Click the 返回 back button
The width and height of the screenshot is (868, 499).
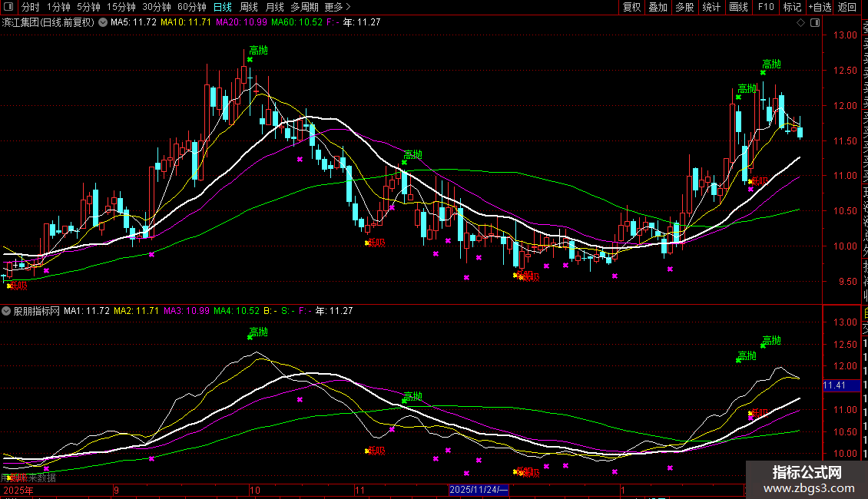[x=846, y=7]
